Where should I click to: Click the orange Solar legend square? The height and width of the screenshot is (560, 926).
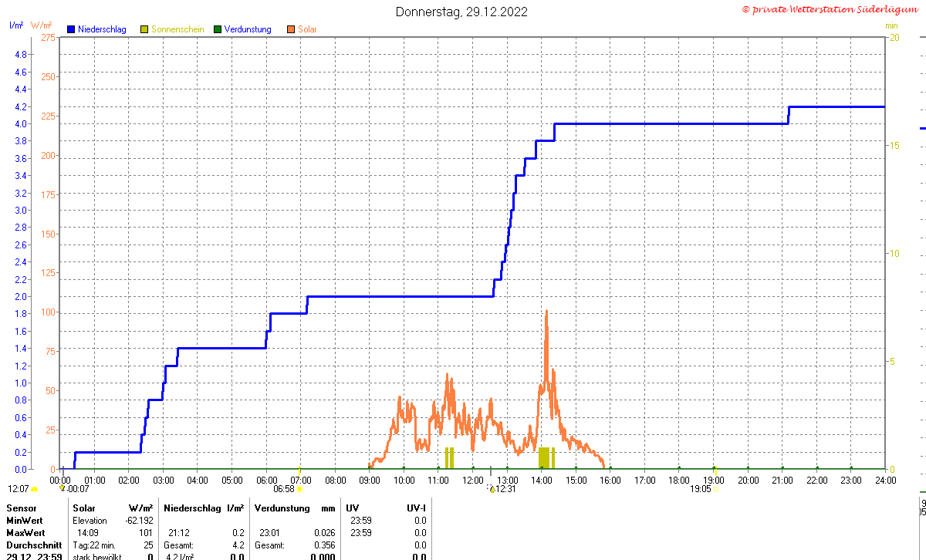pos(291,29)
